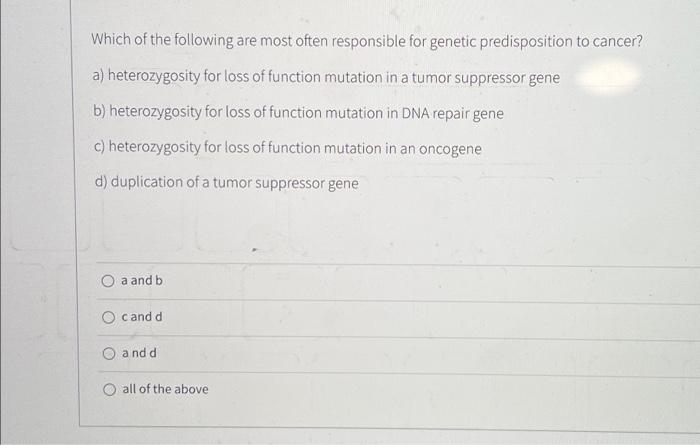Pick the "all of the above" radio button

108,390
